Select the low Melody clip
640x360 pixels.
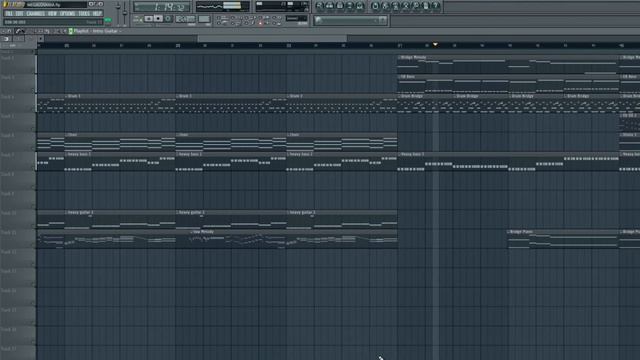pos(293,239)
